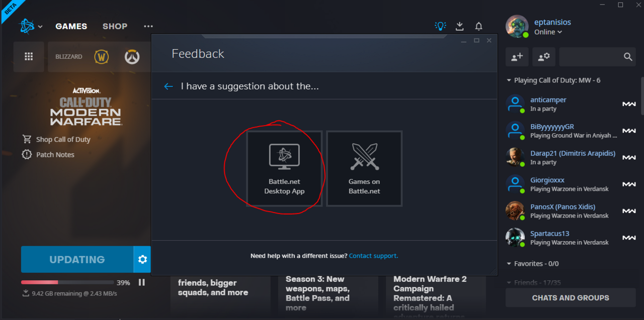644x320 pixels.
Task: Expand the Friends - 17/35 group
Action: point(534,283)
